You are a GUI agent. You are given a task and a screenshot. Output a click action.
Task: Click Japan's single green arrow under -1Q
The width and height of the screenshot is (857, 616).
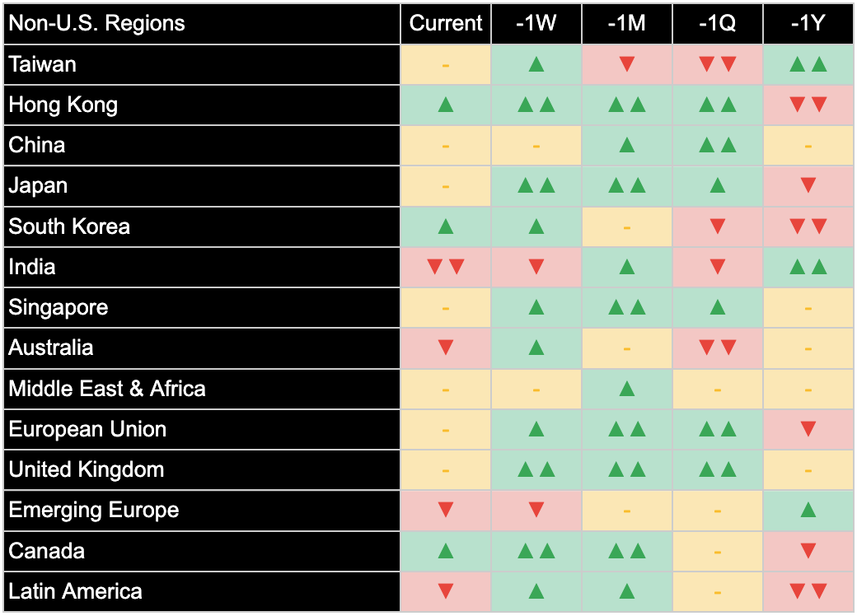717,186
